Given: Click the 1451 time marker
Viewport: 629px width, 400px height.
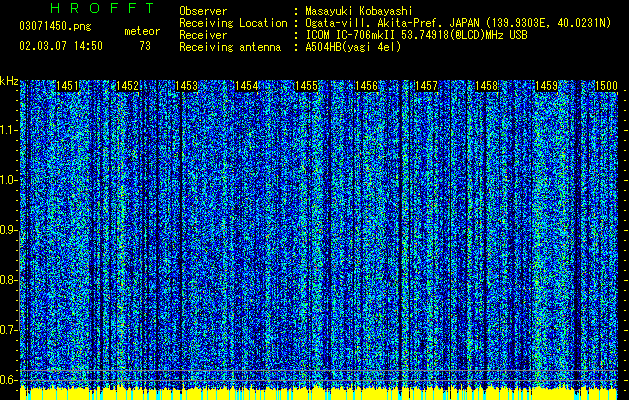Looking at the screenshot, I should (67, 86).
